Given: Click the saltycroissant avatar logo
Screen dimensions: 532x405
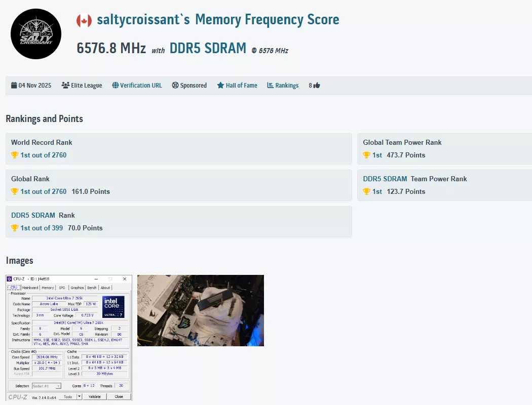Looking at the screenshot, I should (35, 33).
